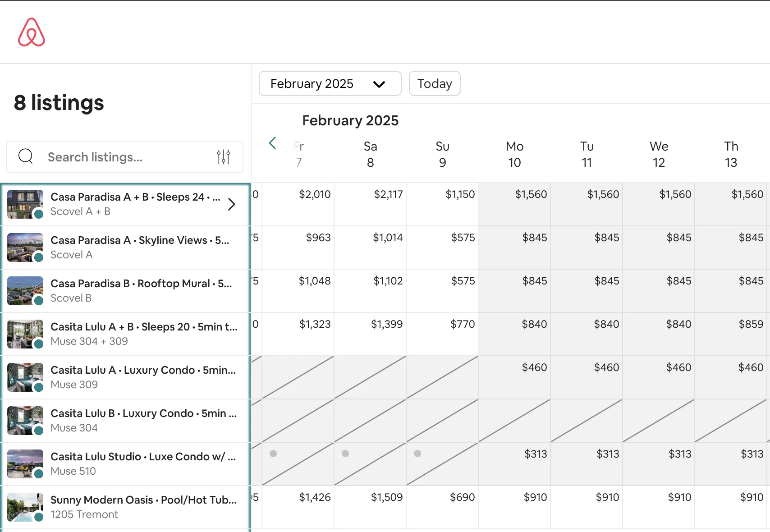The height and width of the screenshot is (532, 770).
Task: Click blocked Monday cell for Casita Lulu B
Action: coord(514,420)
